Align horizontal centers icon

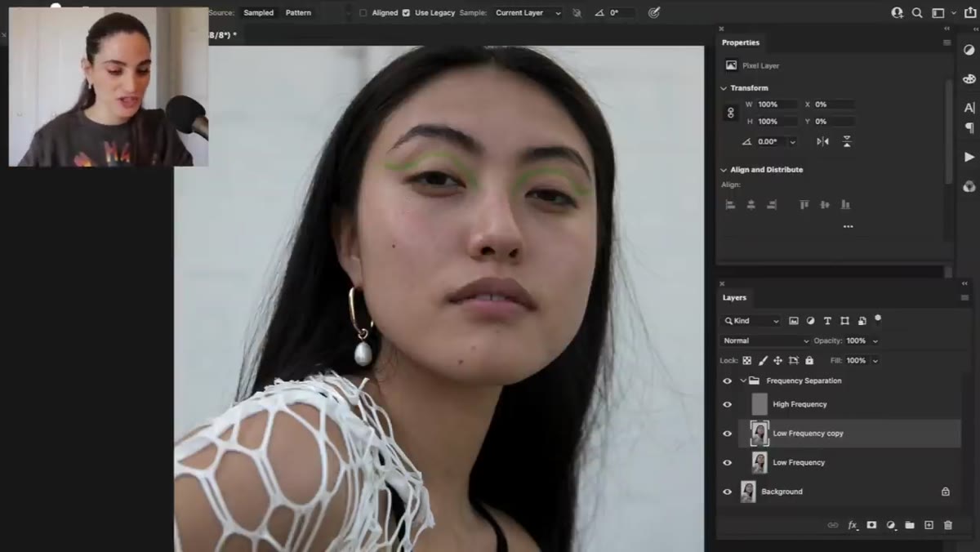(x=751, y=204)
